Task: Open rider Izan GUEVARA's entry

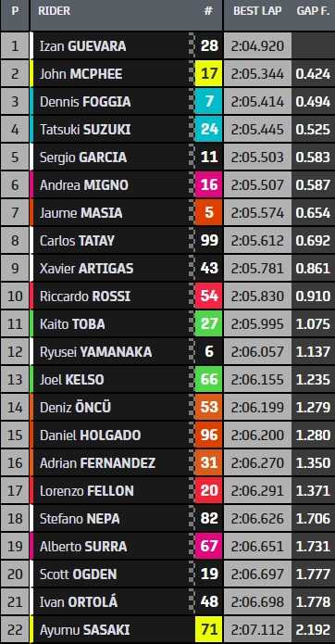Action: pos(83,46)
